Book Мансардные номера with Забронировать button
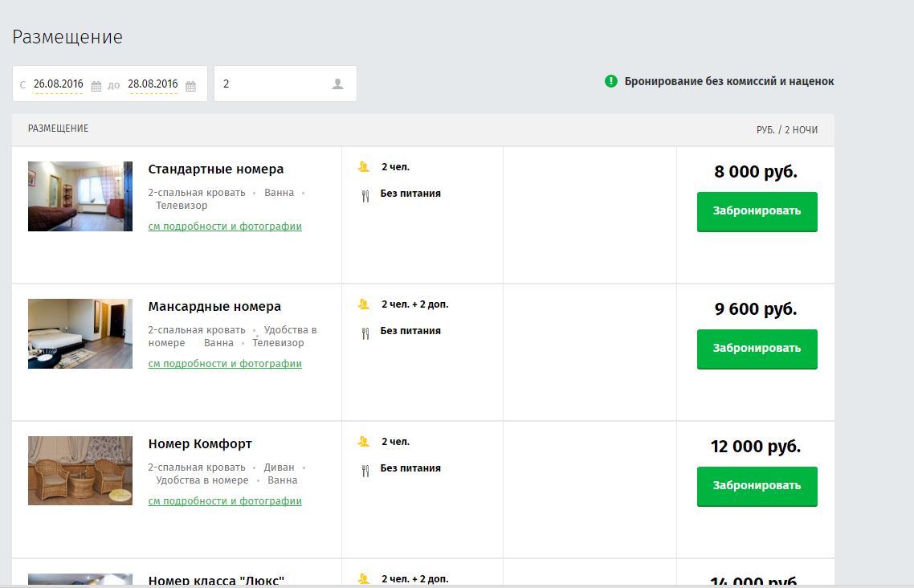 click(757, 349)
